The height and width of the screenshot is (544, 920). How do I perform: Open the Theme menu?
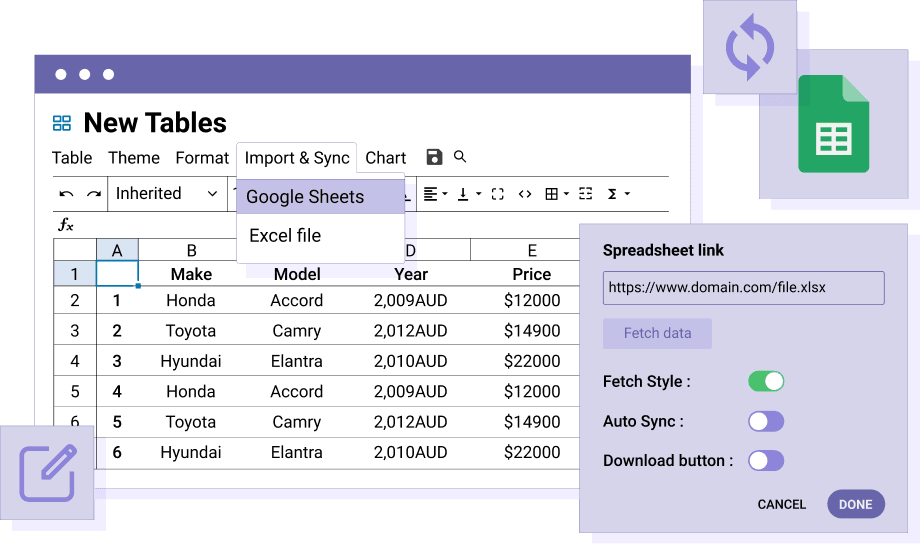tap(134, 158)
